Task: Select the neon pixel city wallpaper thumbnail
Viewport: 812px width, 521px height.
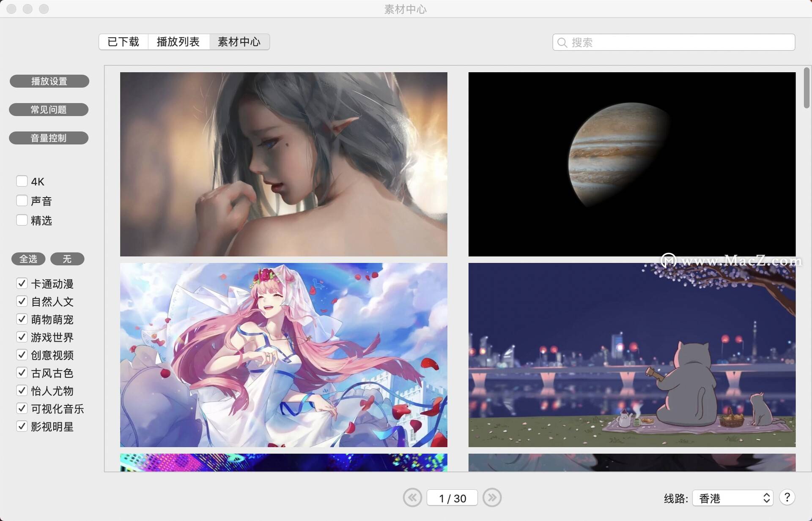Action: tap(284, 463)
